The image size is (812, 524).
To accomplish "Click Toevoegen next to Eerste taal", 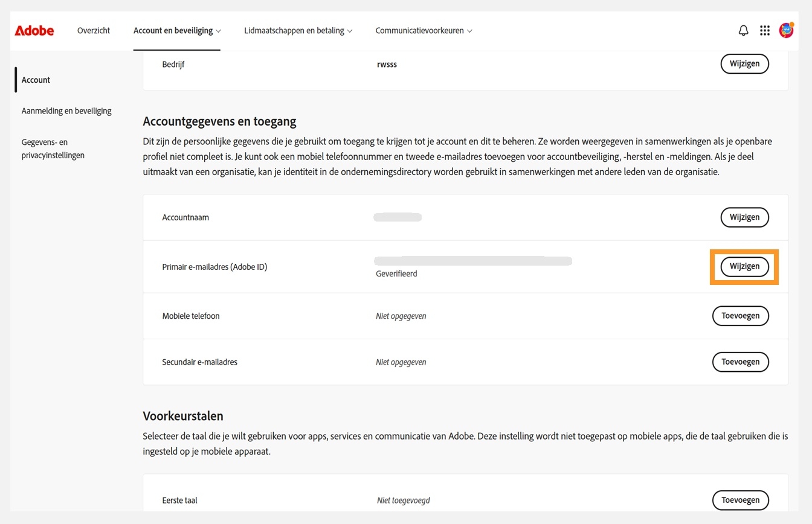I will (x=740, y=500).
